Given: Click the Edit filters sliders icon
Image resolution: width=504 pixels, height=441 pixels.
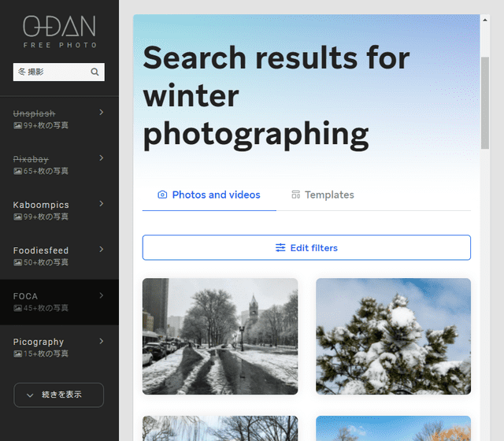Looking at the screenshot, I should coord(280,247).
